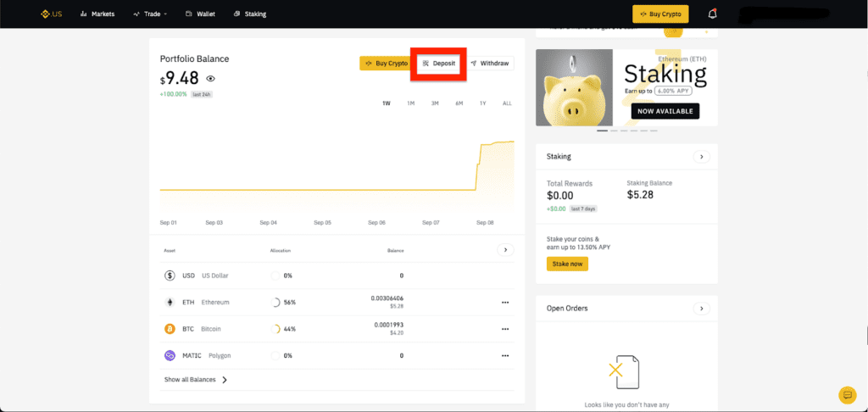The height and width of the screenshot is (412, 868).
Task: Select the ALL chart range
Action: point(507,103)
